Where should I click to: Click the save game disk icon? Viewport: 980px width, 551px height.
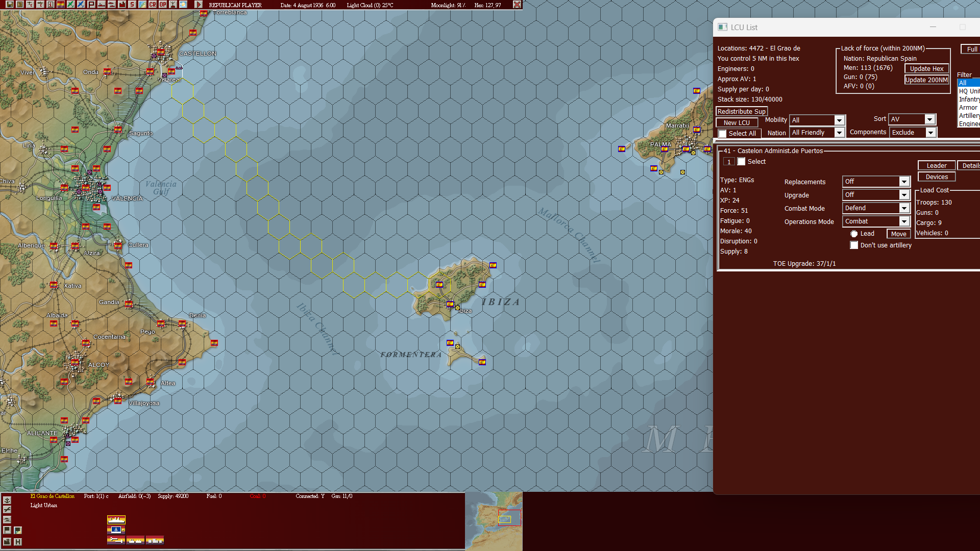(x=10, y=5)
